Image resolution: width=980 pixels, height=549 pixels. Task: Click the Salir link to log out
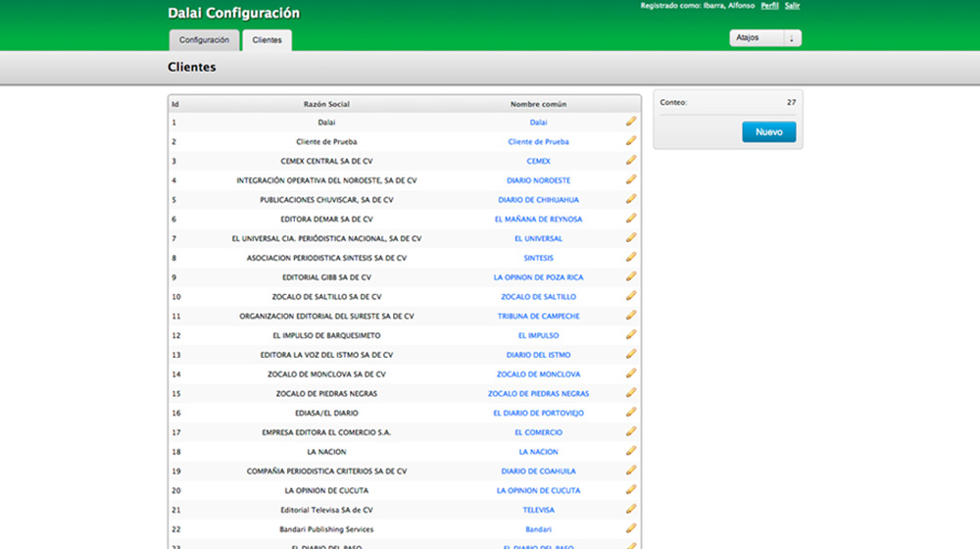coord(792,6)
